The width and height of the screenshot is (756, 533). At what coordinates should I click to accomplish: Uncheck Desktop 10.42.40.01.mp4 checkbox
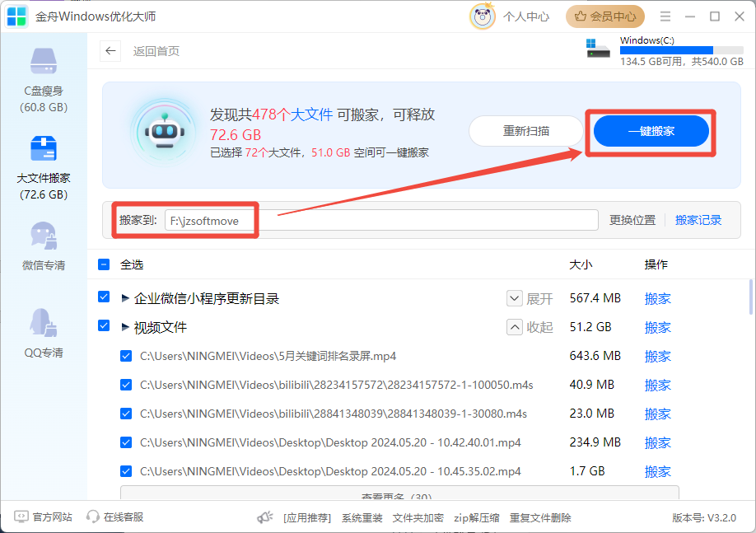click(x=126, y=442)
